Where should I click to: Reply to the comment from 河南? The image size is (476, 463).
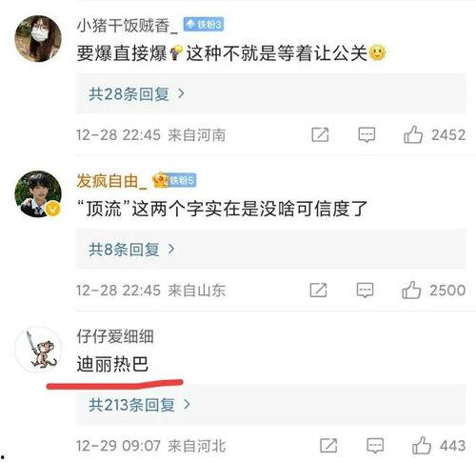click(367, 135)
